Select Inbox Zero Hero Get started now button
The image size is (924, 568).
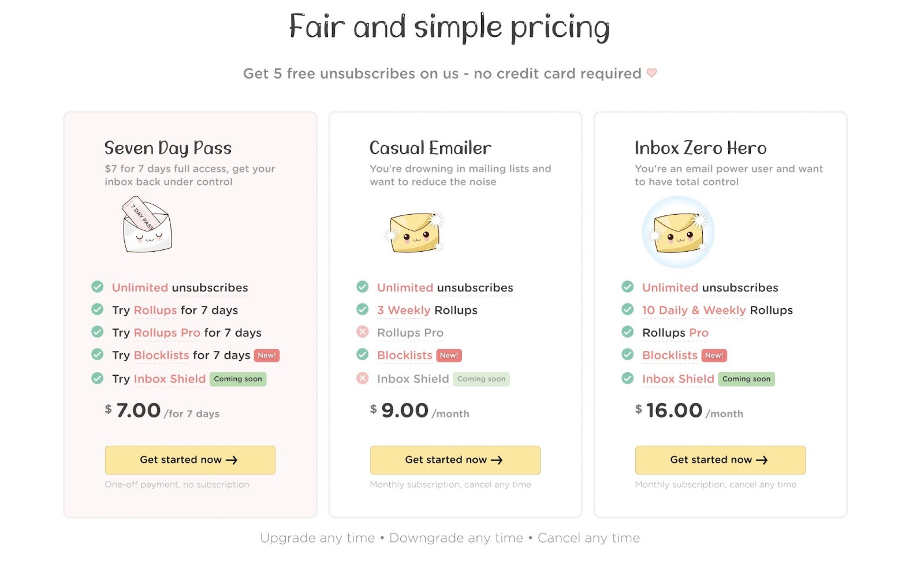[x=720, y=460]
